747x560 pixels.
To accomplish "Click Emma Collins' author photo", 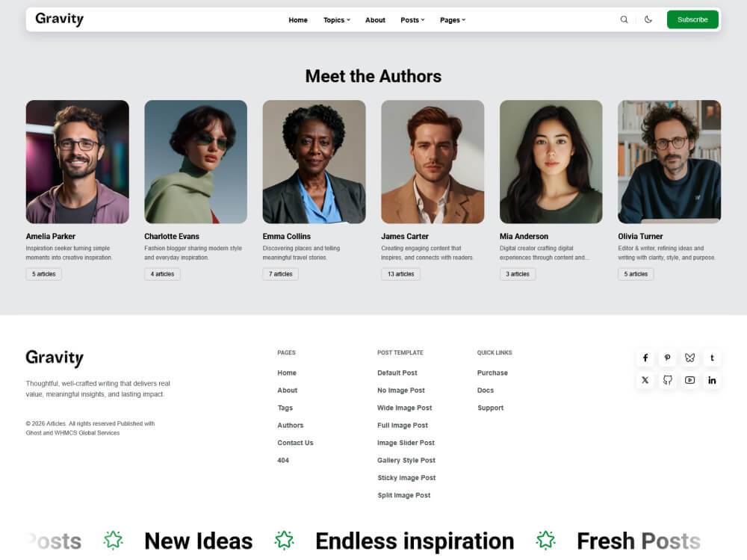I will (x=314, y=161).
